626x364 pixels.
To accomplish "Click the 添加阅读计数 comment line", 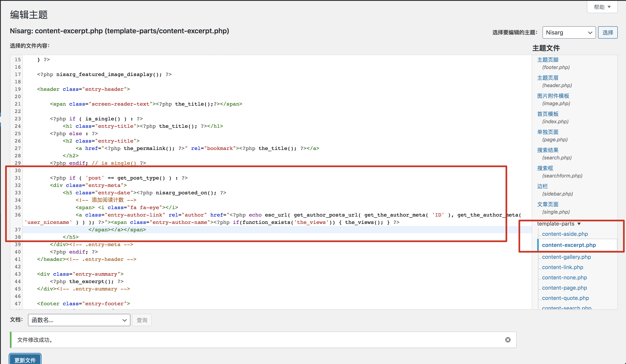I will pyautogui.click(x=106, y=200).
